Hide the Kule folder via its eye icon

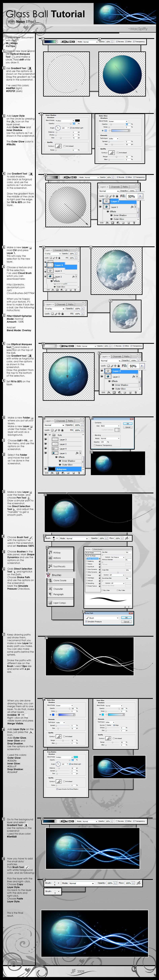[x=46, y=435]
